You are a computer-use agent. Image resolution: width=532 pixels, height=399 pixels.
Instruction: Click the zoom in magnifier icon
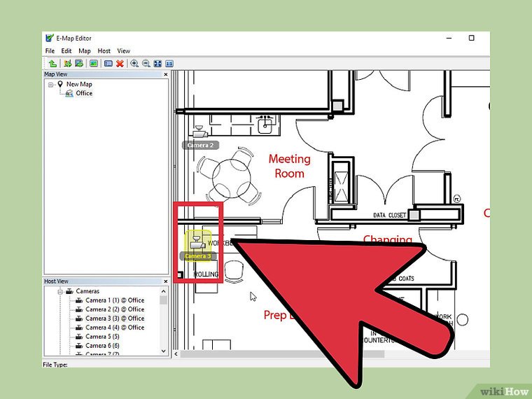[x=134, y=63]
